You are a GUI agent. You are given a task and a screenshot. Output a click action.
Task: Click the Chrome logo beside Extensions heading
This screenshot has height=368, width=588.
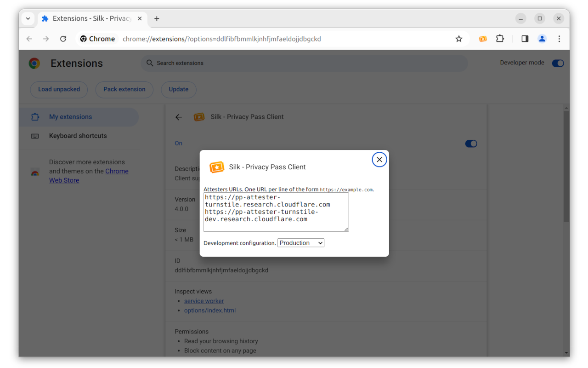34,63
